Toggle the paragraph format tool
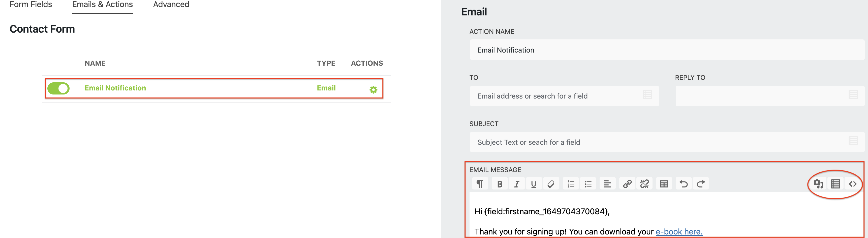Screen dimensions: 868x238 tap(480, 183)
